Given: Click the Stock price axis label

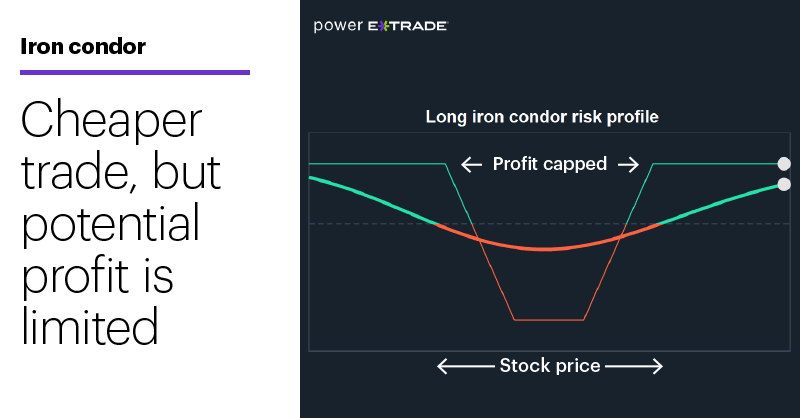Looking at the screenshot, I should 550,366.
